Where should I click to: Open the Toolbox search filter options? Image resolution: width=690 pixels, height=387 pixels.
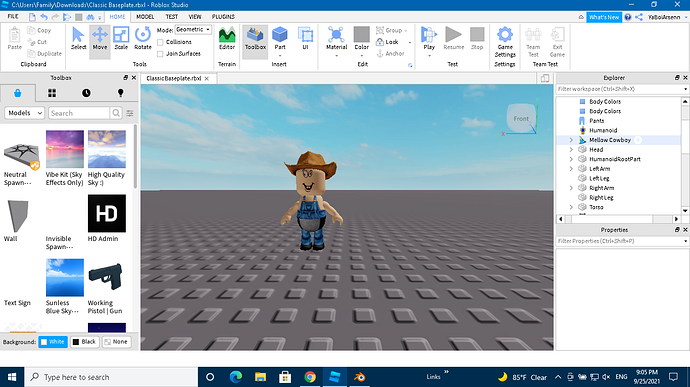click(130, 113)
